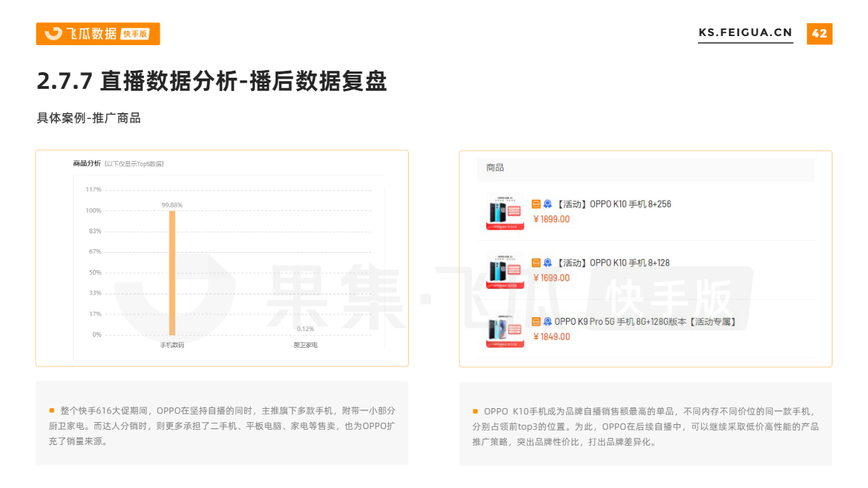Click the 50% axis label
Viewport: 868px width, 488px height.
pos(95,272)
